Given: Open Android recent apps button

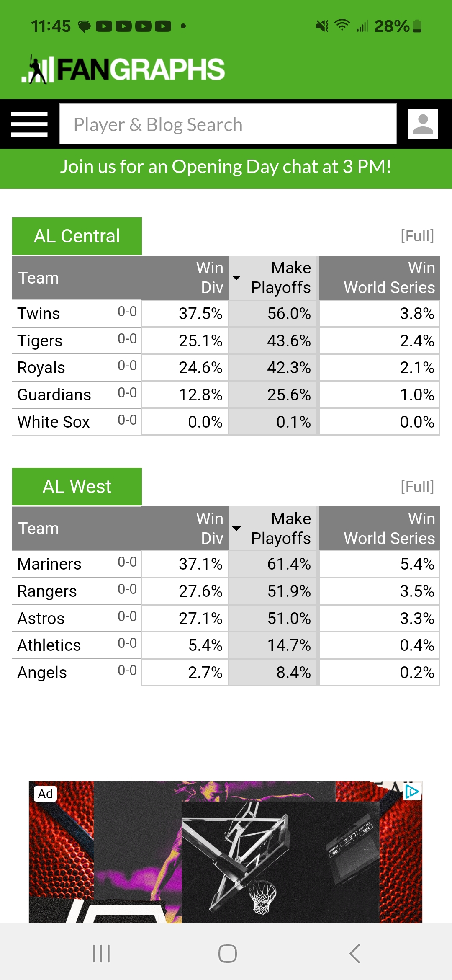Looking at the screenshot, I should 101,954.
